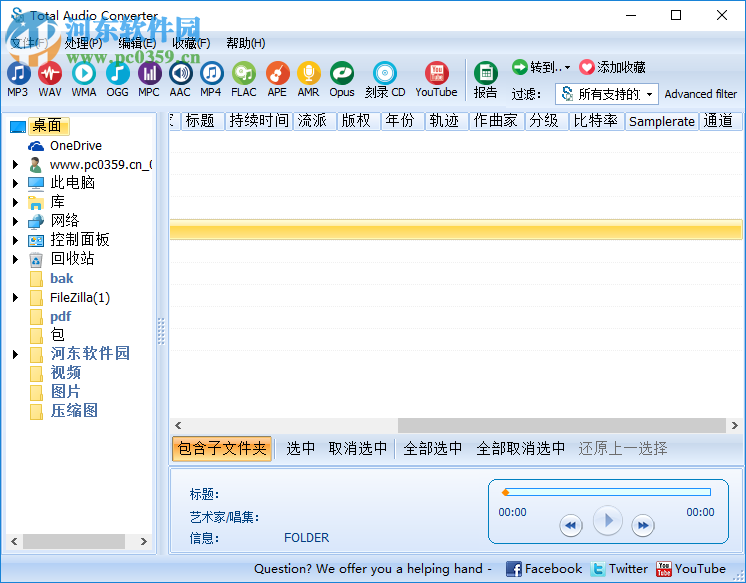Open the Advanced filter link

tap(700, 94)
